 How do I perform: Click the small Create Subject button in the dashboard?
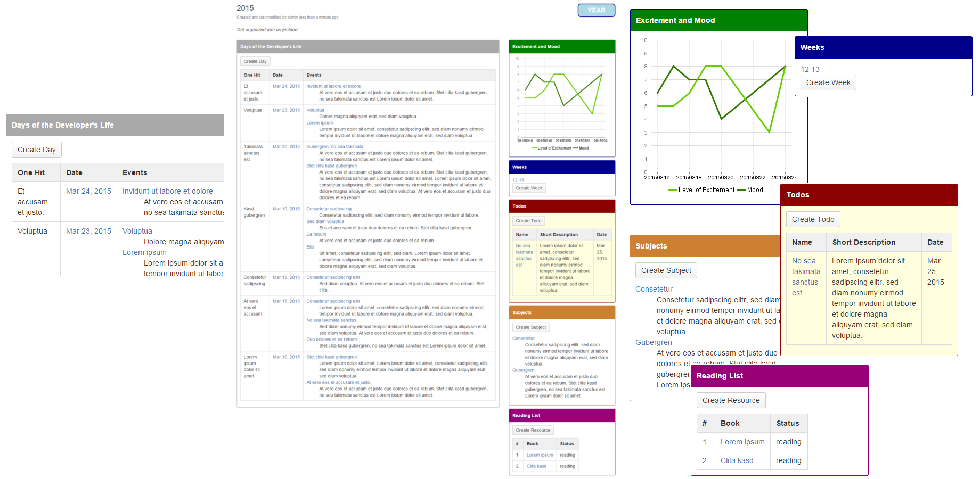(530, 327)
